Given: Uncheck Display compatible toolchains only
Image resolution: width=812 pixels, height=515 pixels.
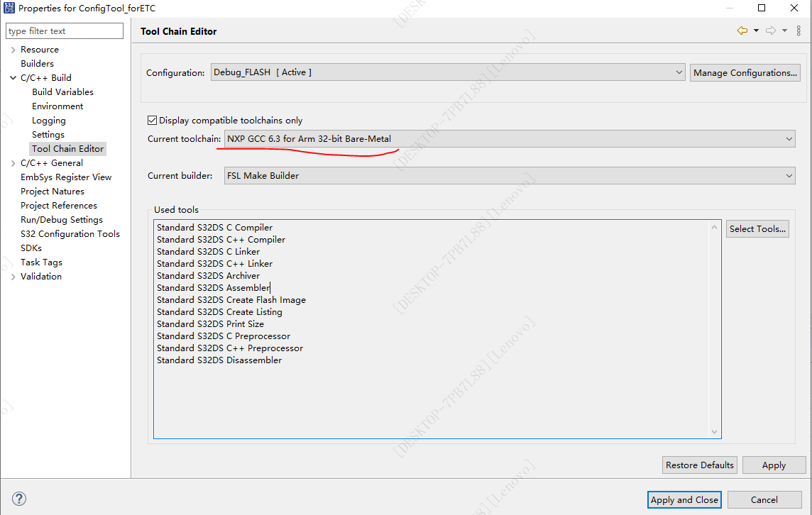Looking at the screenshot, I should (152, 120).
